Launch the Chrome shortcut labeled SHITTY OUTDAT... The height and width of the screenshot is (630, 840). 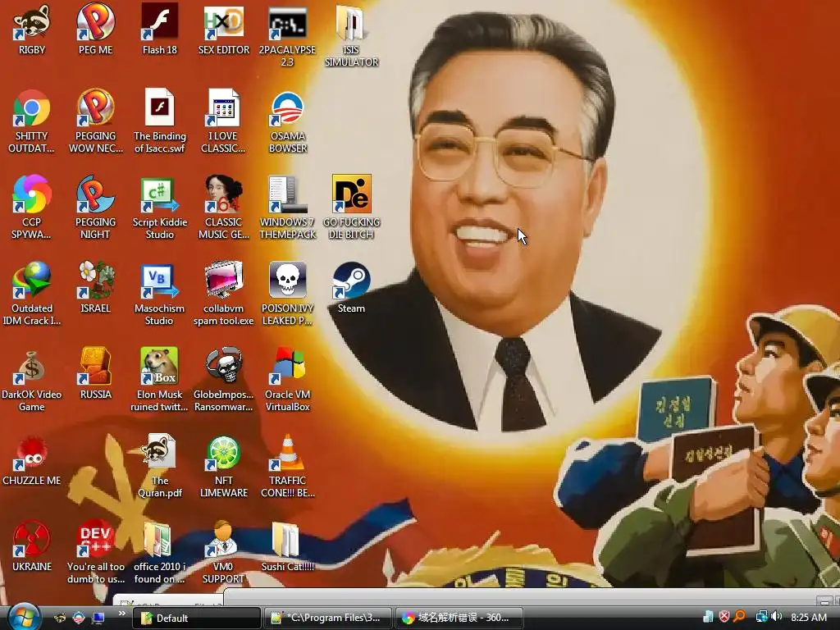pyautogui.click(x=32, y=121)
